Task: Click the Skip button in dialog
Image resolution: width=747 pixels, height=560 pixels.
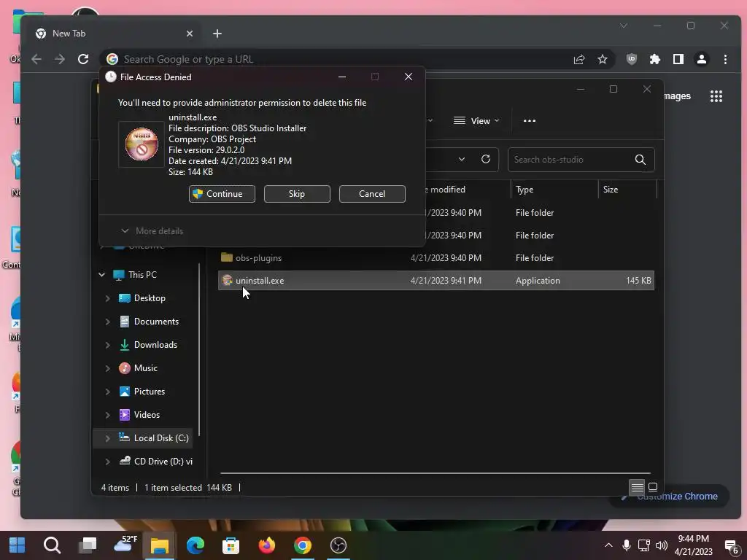Action: 297,194
